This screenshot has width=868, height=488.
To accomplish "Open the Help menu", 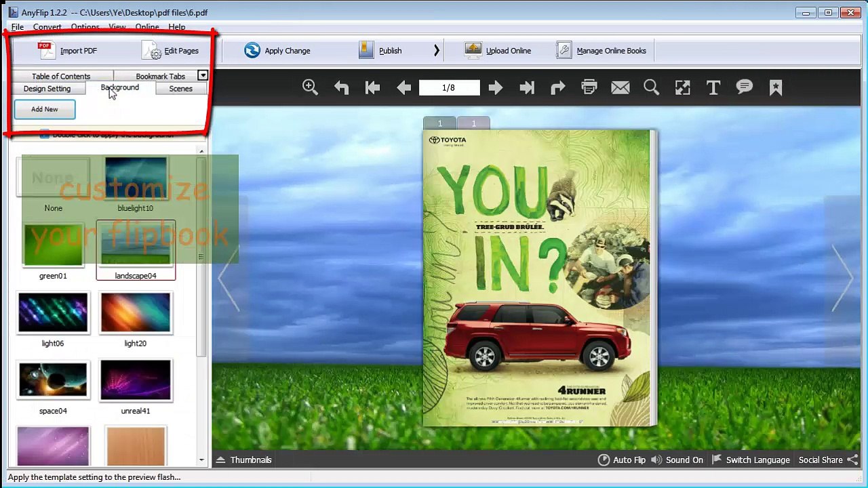I will pos(177,27).
